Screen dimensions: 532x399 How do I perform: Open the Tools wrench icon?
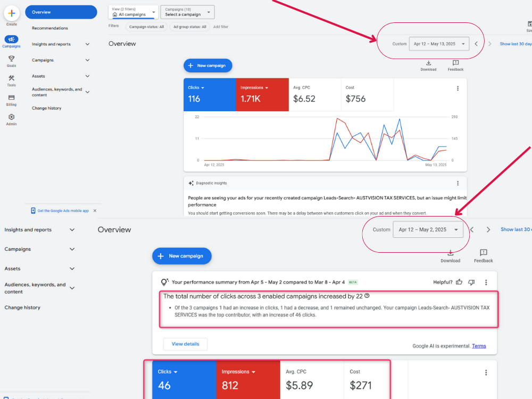point(12,78)
